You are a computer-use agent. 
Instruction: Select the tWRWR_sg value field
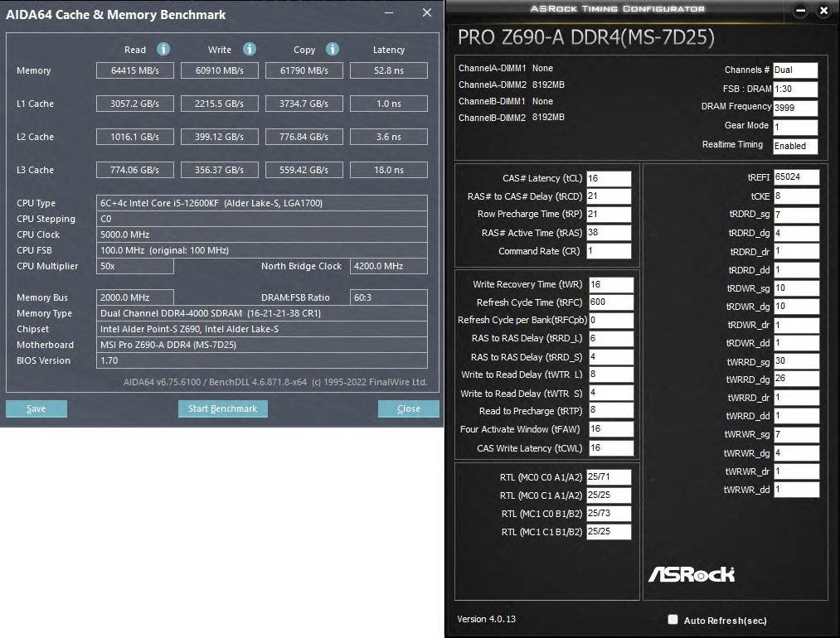point(797,435)
